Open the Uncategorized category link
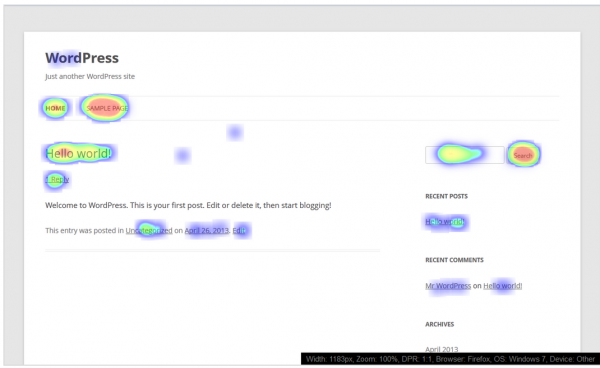Viewport: 600px width, 368px height. point(149,230)
